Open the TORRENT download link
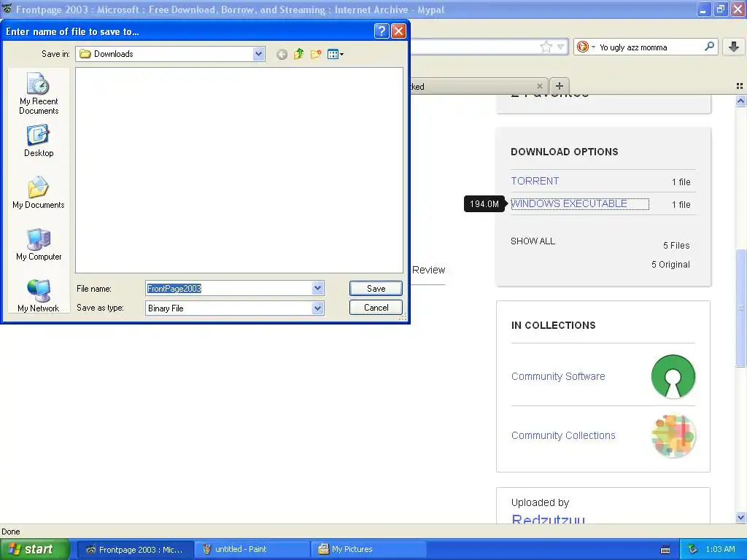The height and width of the screenshot is (560, 747). [535, 181]
